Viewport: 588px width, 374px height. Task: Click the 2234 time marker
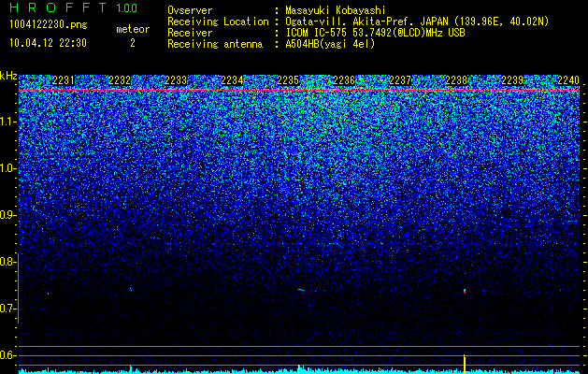232,80
